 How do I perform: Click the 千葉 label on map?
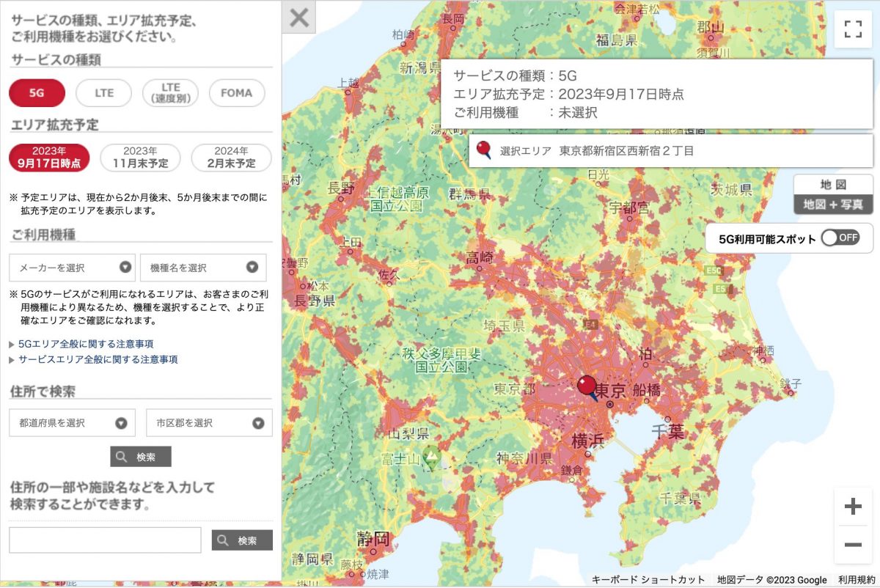point(667,431)
